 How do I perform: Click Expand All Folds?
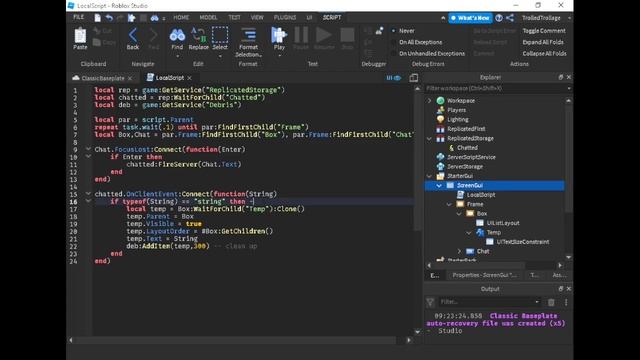[x=543, y=42]
